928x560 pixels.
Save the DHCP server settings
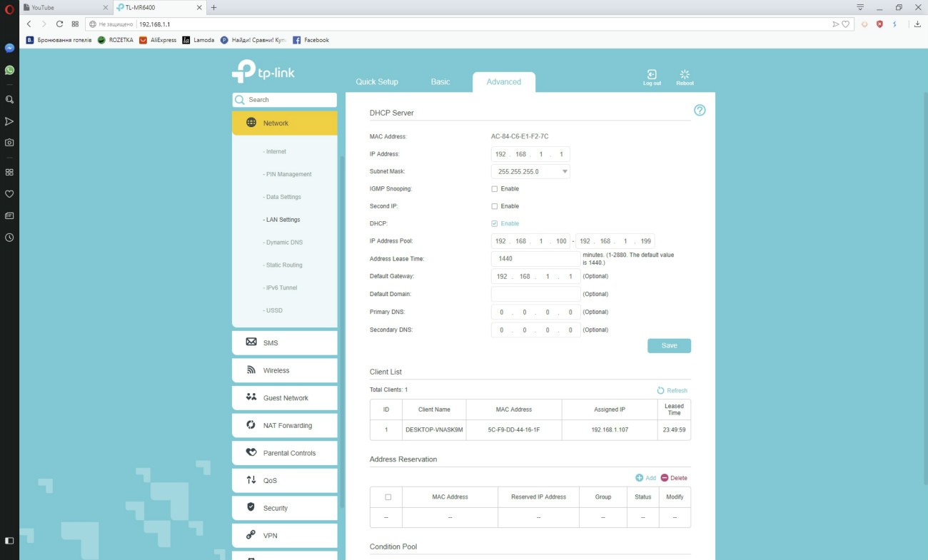pyautogui.click(x=669, y=345)
